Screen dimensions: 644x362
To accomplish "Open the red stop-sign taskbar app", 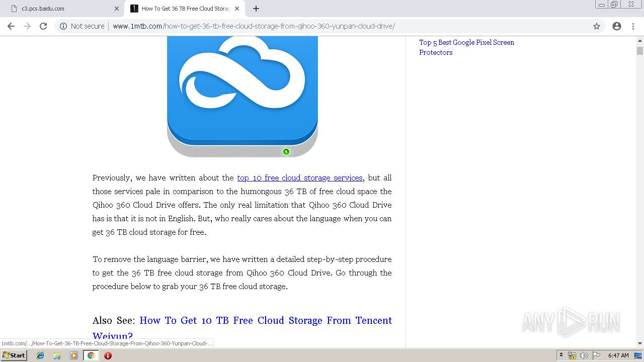I will (x=108, y=355).
